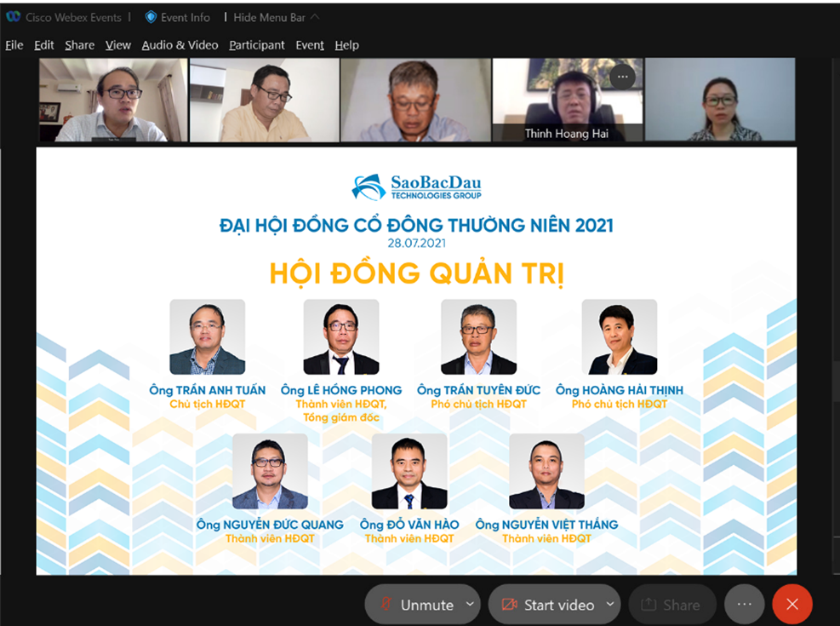Click the slide date '28.07.2021'

pyautogui.click(x=417, y=244)
